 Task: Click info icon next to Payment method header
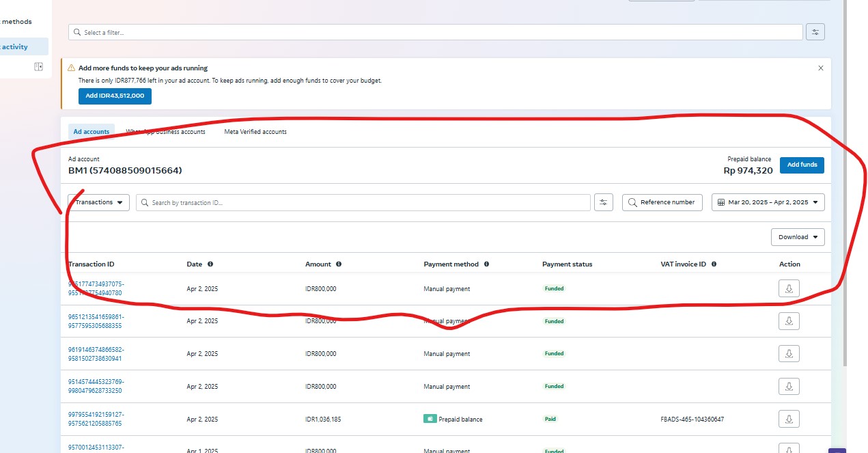click(486, 264)
